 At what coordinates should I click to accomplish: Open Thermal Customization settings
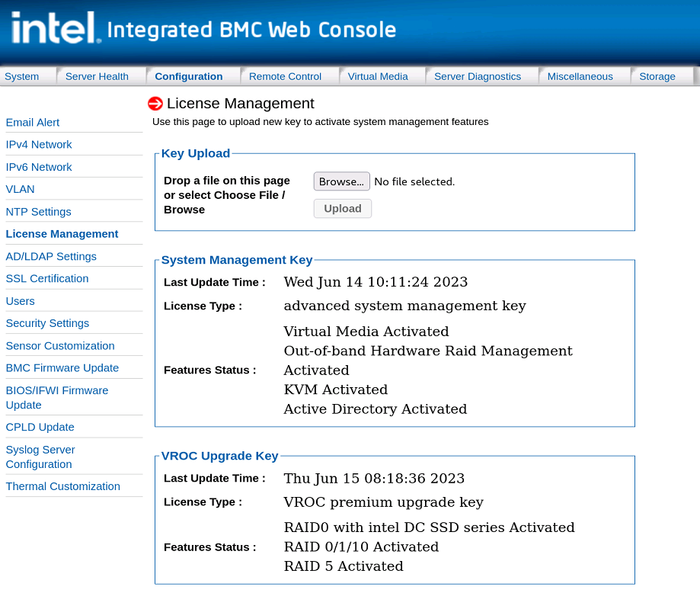(63, 486)
